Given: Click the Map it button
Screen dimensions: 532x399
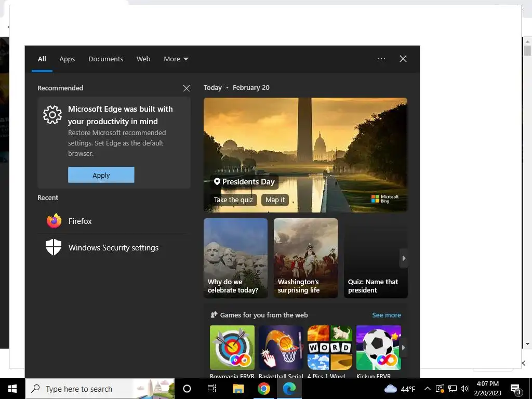Looking at the screenshot, I should click(275, 200).
